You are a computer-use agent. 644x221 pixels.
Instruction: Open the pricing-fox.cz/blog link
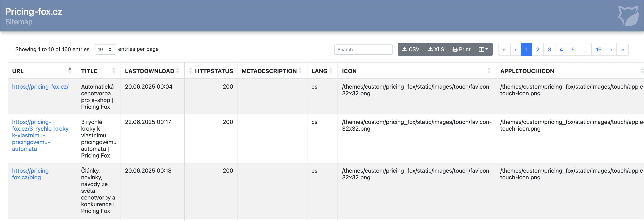click(x=31, y=174)
